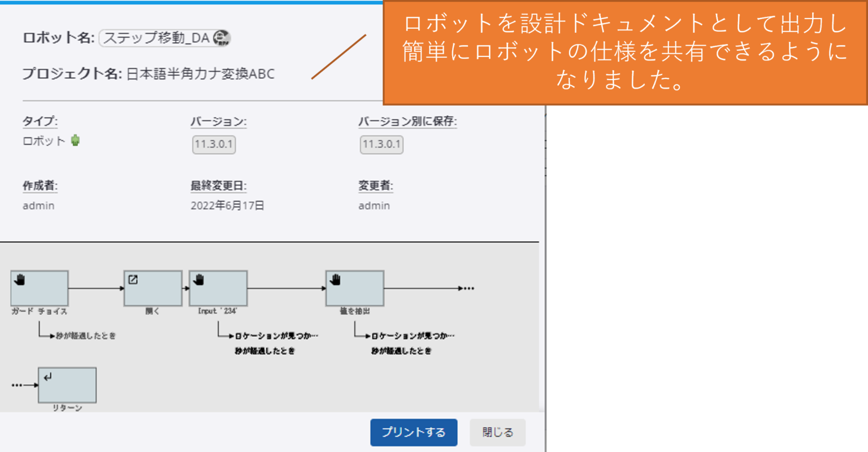Click the return arrow icon in the リターン step
This screenshot has height=452, width=868.
click(x=49, y=377)
